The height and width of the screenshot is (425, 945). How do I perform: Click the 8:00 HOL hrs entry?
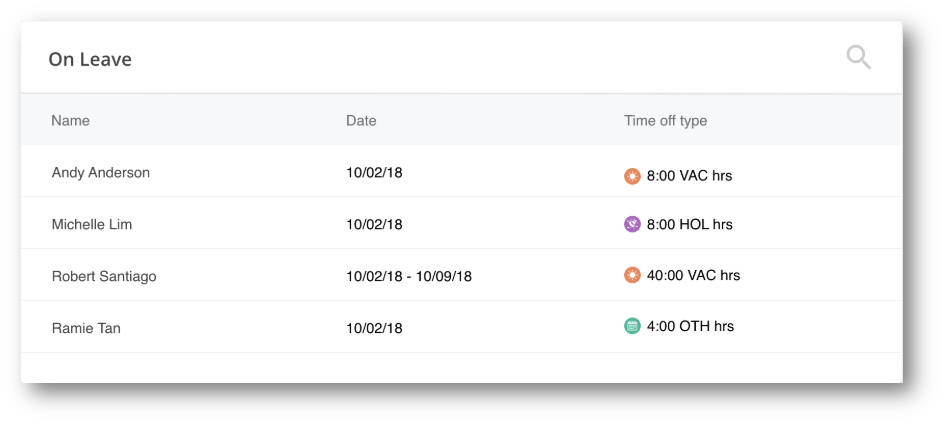689,225
